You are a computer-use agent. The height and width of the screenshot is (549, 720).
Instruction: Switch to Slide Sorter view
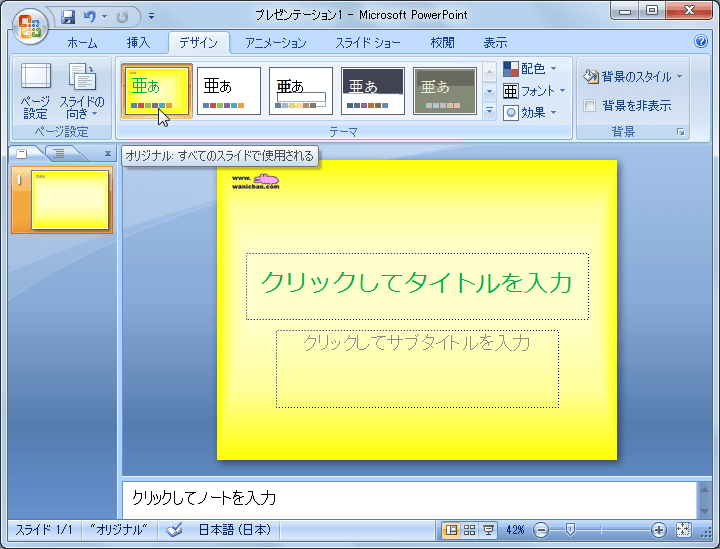coord(469,531)
